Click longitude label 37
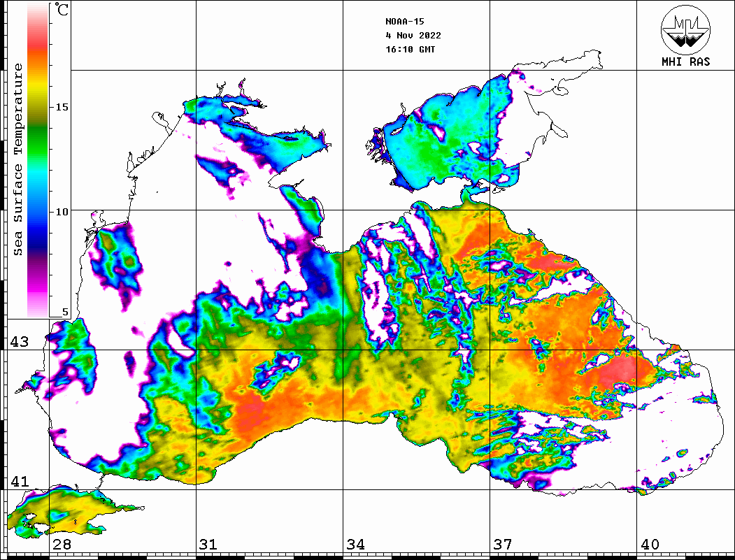Screen dimensions: 735x560 [x=503, y=544]
